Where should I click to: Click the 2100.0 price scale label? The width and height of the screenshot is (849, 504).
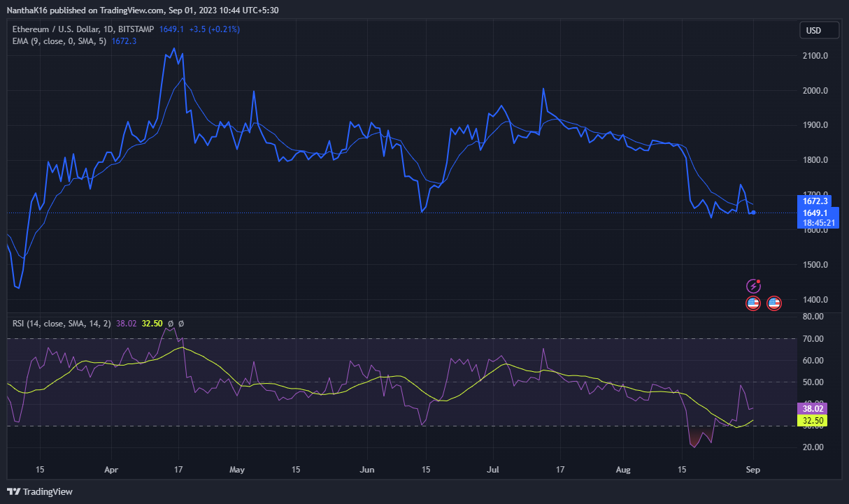(x=816, y=56)
